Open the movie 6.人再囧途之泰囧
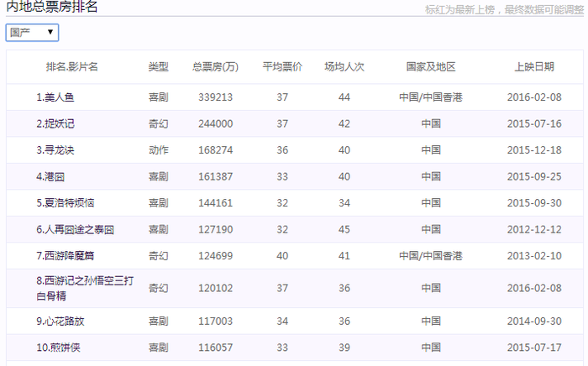 75,230
